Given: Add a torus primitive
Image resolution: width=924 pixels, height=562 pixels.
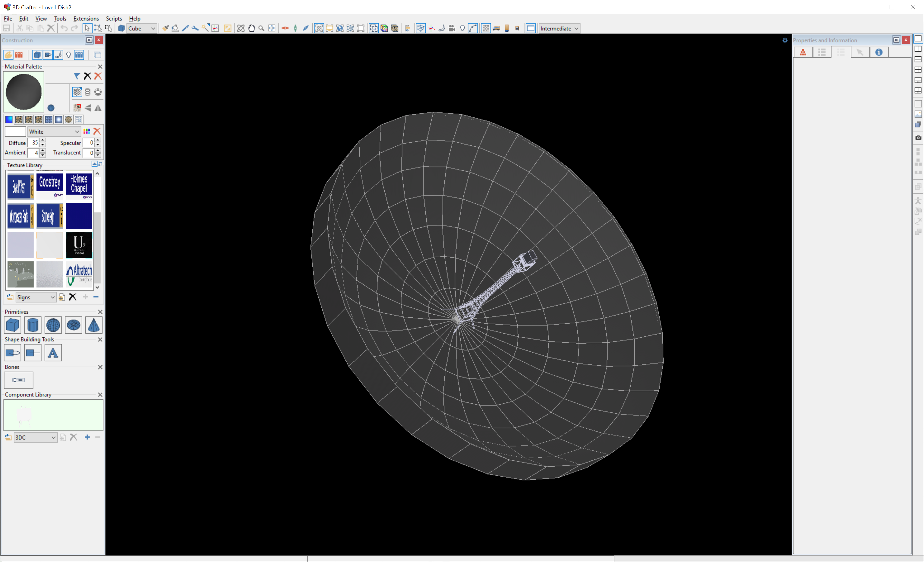Looking at the screenshot, I should (73, 325).
